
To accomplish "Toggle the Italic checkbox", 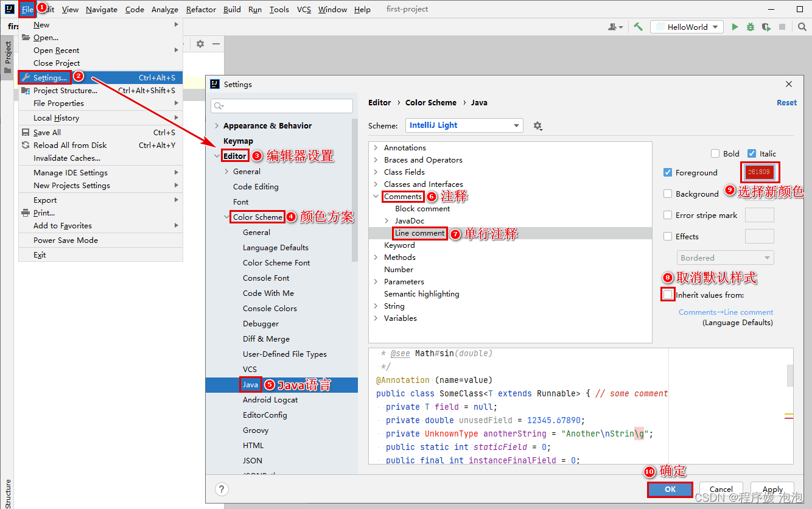I will (x=752, y=153).
